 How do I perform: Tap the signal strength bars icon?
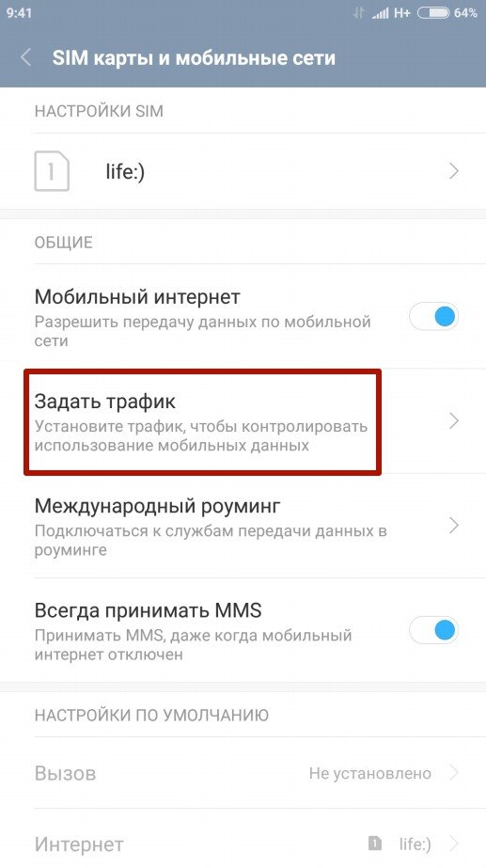(380, 13)
